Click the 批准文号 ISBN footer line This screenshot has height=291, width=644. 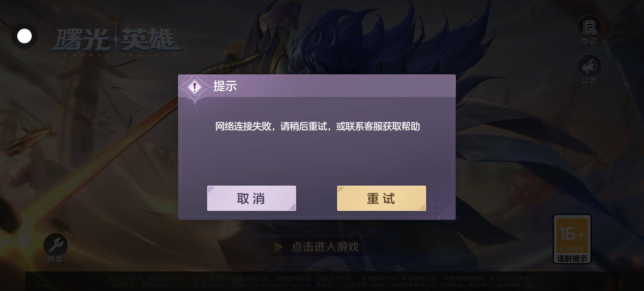[322, 285]
